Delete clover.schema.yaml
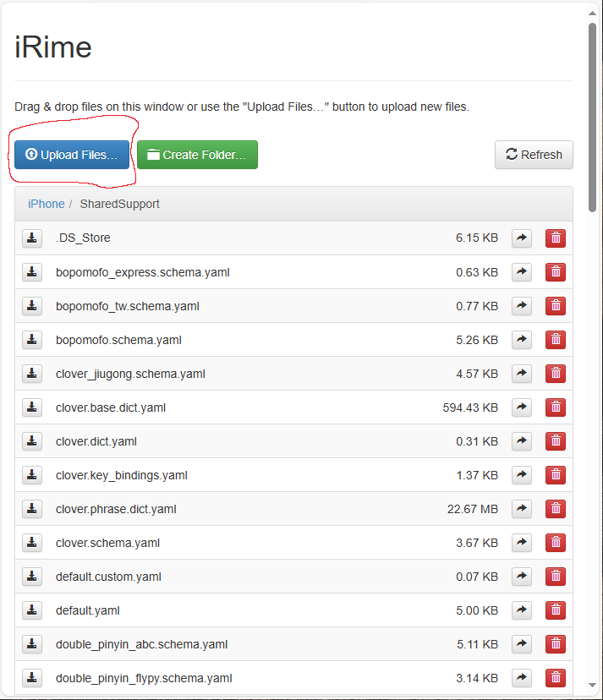The height and width of the screenshot is (700, 603). 556,543
